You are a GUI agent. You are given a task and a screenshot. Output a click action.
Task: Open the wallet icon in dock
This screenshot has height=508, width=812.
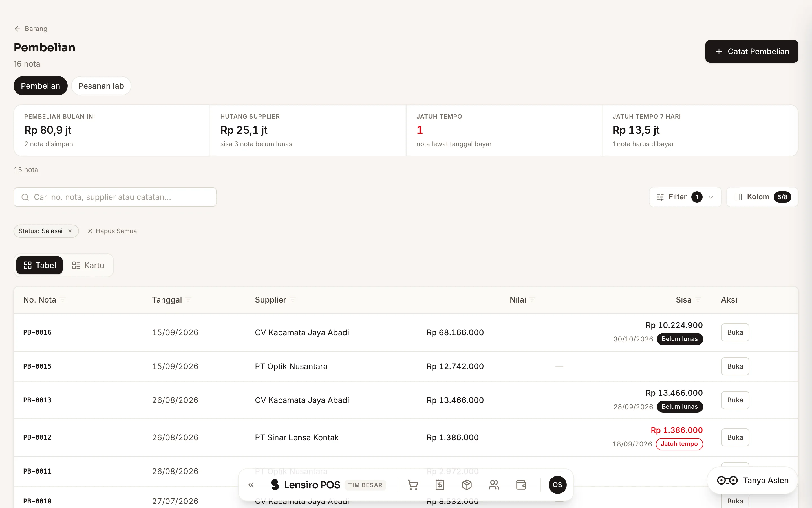pos(521,485)
